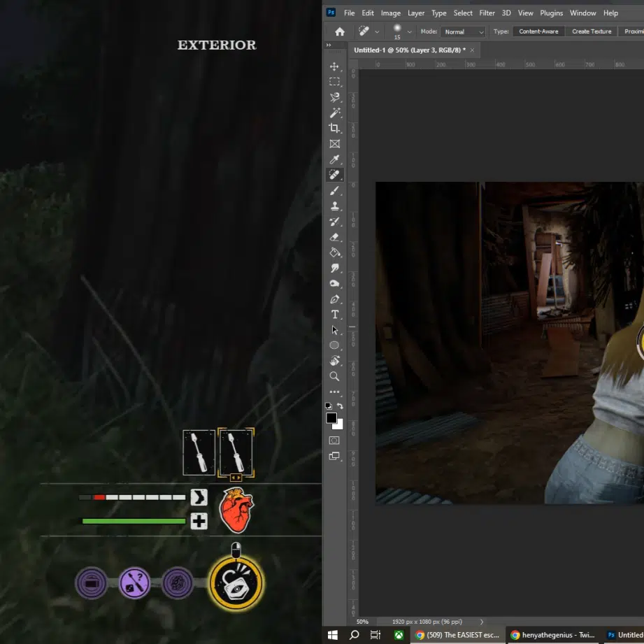The width and height of the screenshot is (644, 644).
Task: Open the Mode Normal dropdown
Action: tap(463, 31)
